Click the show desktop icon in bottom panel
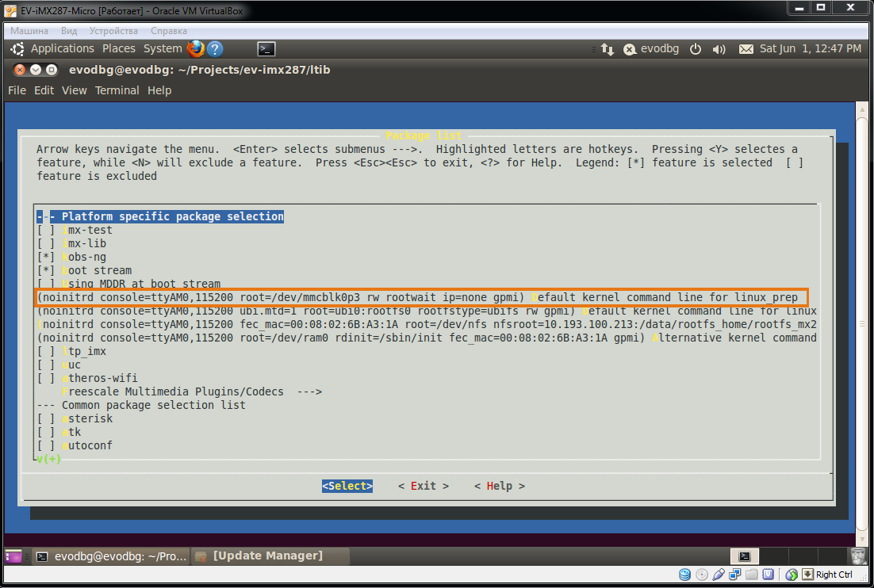874x588 pixels. [x=13, y=556]
